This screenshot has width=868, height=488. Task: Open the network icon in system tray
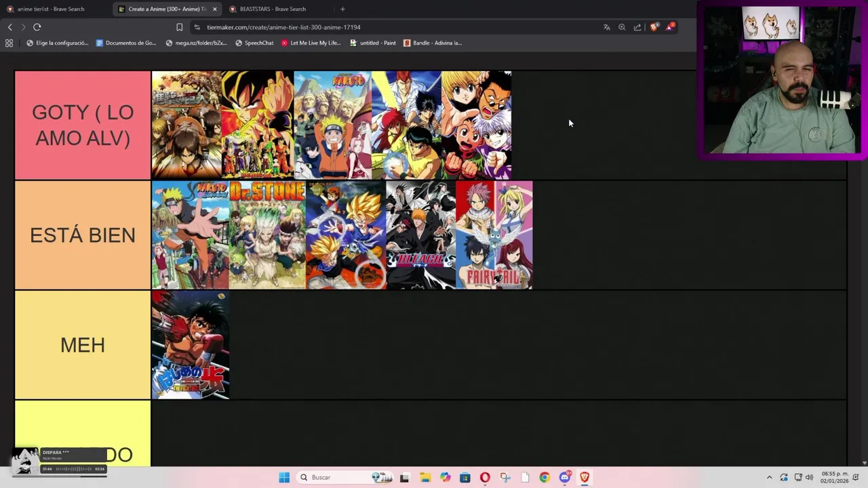tap(797, 477)
